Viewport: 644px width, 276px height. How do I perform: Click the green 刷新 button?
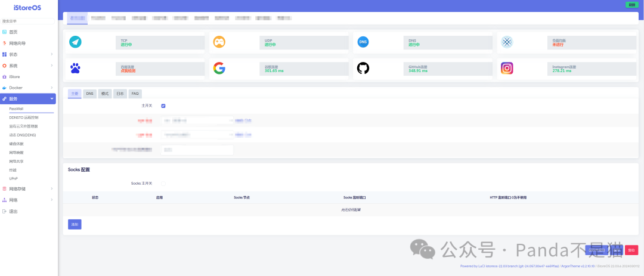[631, 5]
